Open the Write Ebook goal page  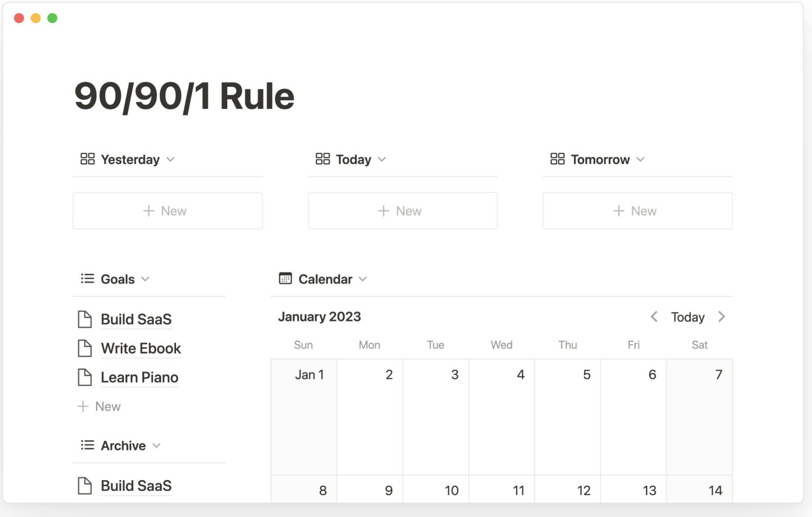140,348
